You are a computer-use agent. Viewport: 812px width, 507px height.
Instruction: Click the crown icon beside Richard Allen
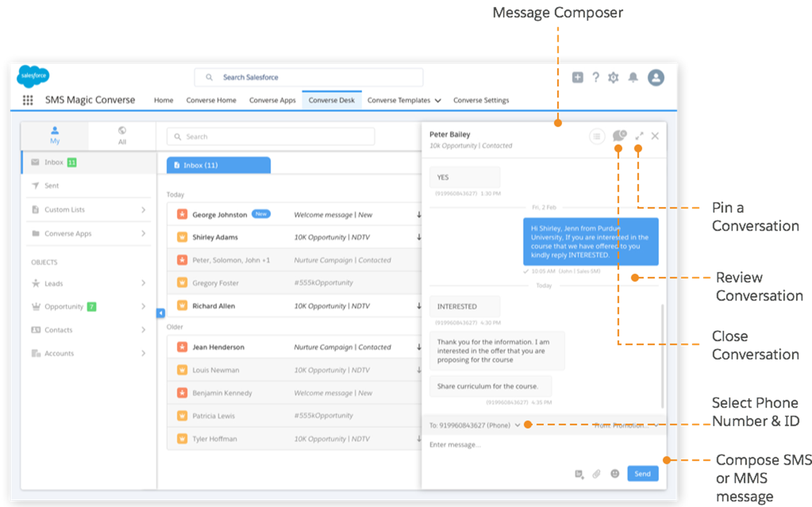click(181, 306)
